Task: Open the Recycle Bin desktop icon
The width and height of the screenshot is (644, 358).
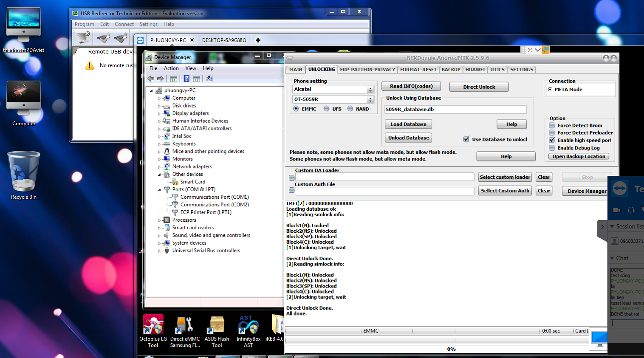Action: click(24, 175)
